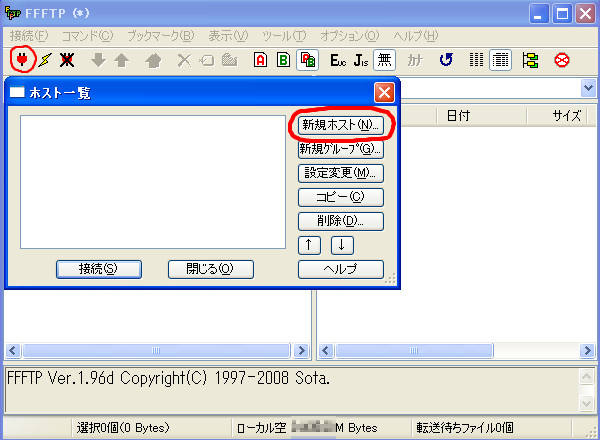Click the folder sync tree icon

click(x=530, y=60)
